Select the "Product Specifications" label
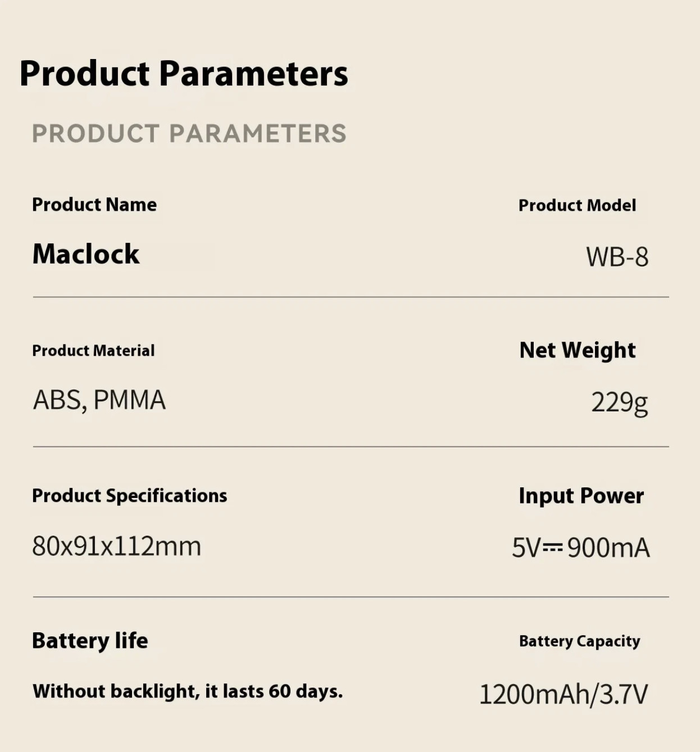700x752 pixels. coord(129,496)
